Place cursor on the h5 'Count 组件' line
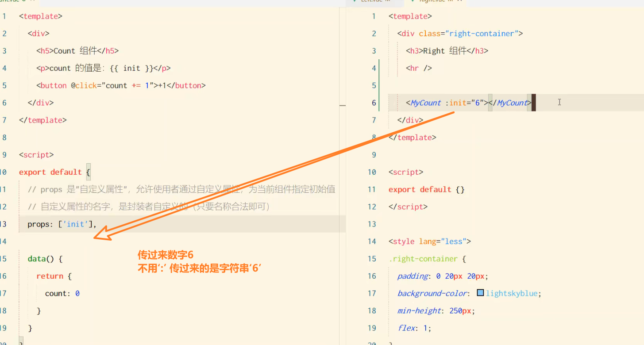 coord(77,51)
